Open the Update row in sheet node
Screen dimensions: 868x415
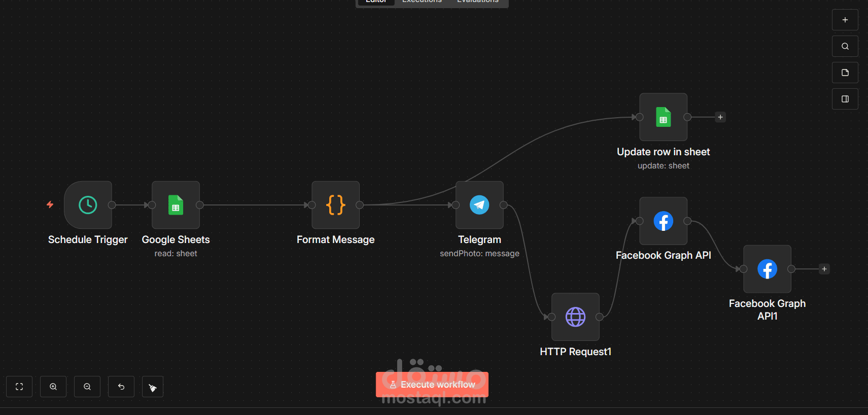point(663,117)
